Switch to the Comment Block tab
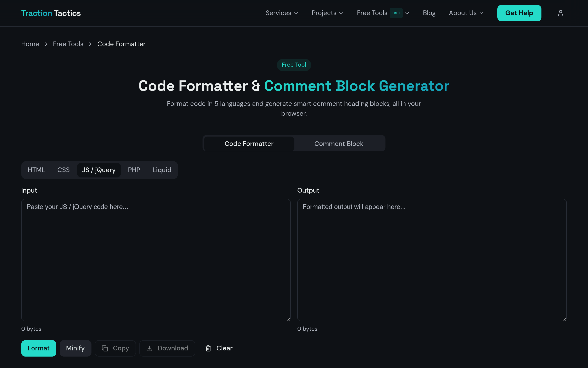 click(x=339, y=144)
